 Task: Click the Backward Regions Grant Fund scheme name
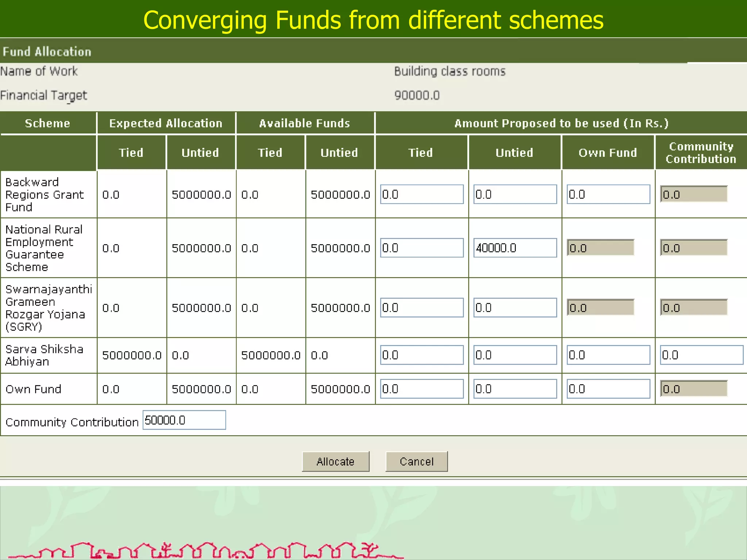pos(44,194)
